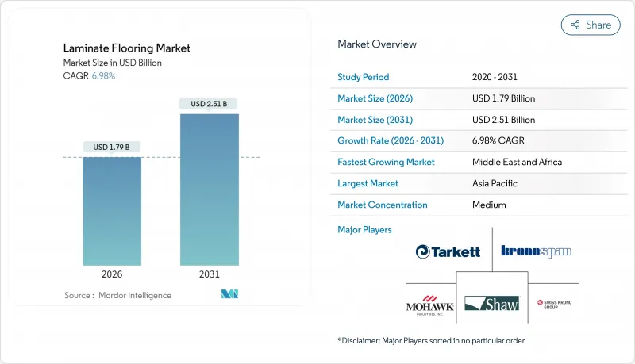Click the USD 2.51 B bar label

point(210,103)
